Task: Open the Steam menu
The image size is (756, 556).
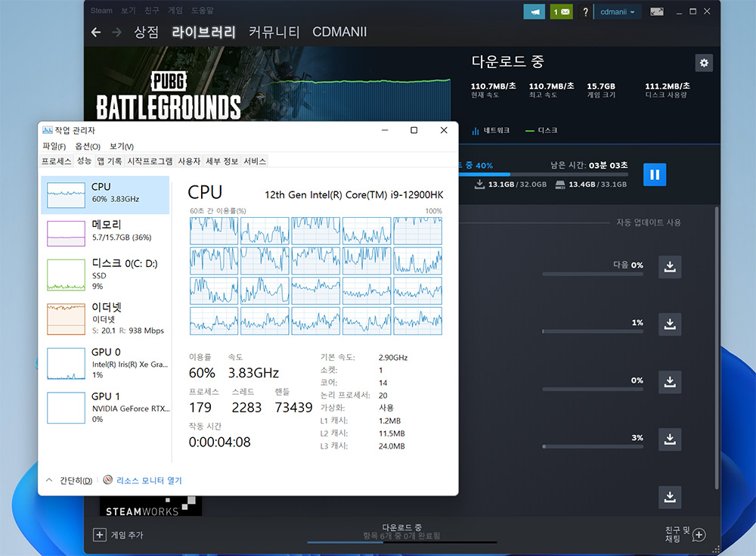Action: pyautogui.click(x=101, y=11)
